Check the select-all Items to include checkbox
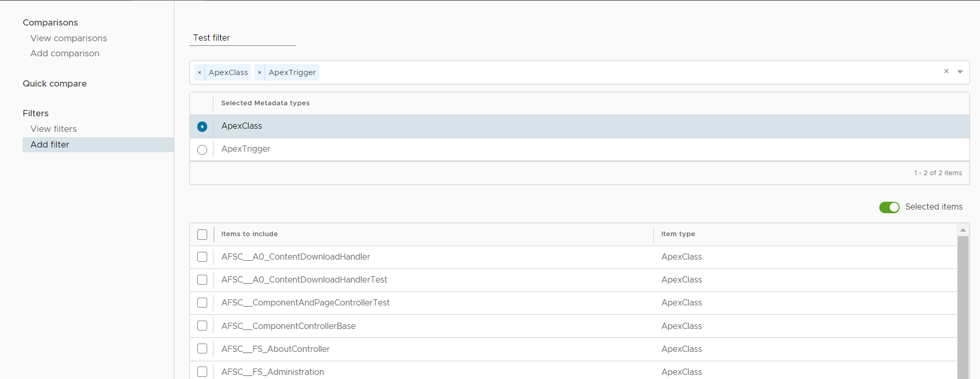 pos(202,235)
